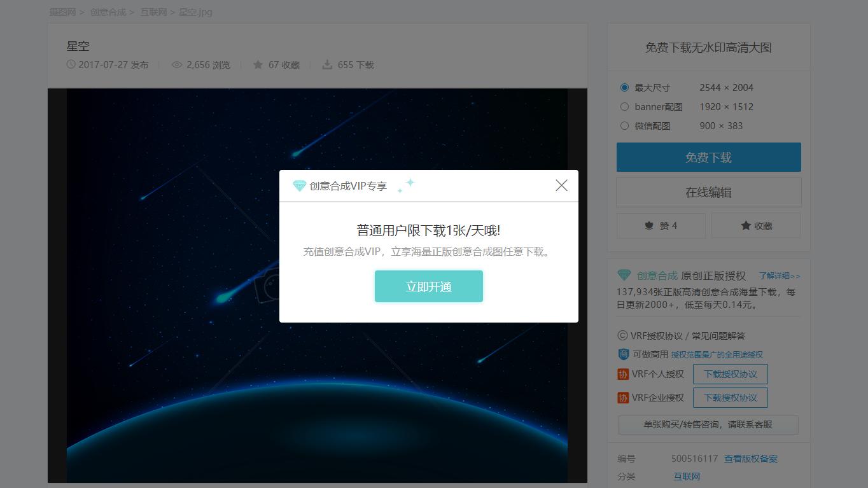This screenshot has width=868, height=488.
Task: Click the star icon next to 67 收藏
Action: (x=258, y=64)
